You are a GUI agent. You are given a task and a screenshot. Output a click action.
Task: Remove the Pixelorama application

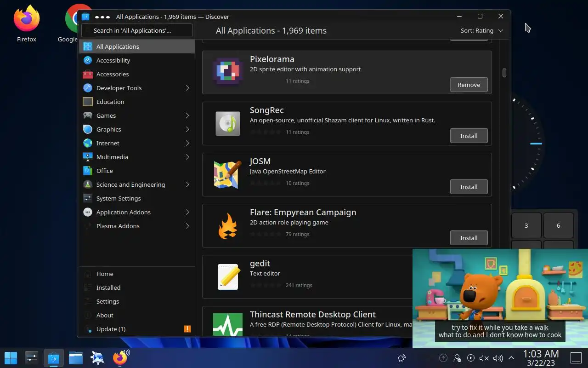click(469, 85)
